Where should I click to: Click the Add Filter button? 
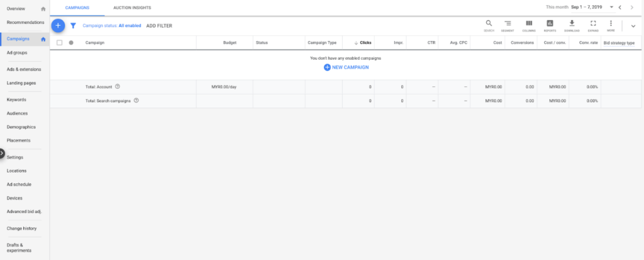[159, 26]
